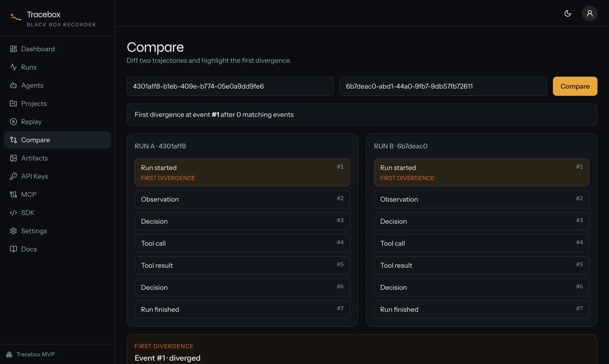Select Run A Decision event #6
The image size is (609, 364).
(x=242, y=287)
